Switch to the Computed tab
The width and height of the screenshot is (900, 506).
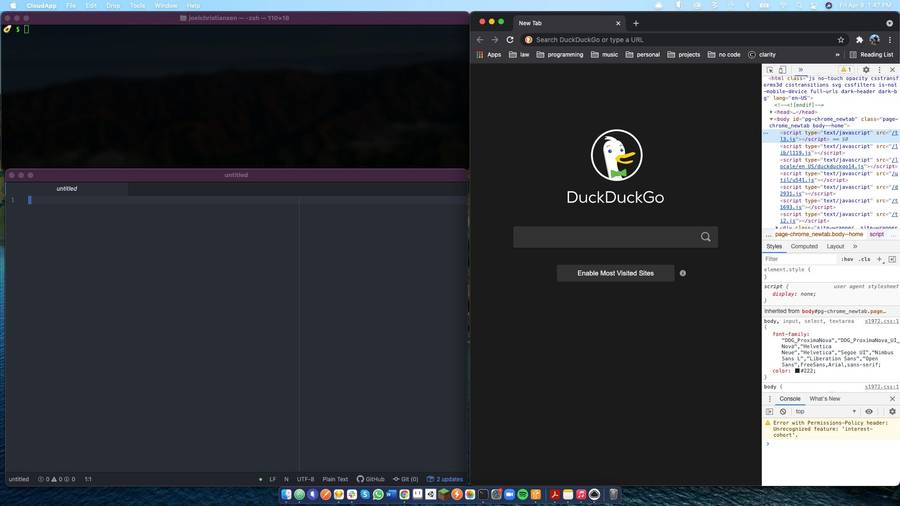804,246
